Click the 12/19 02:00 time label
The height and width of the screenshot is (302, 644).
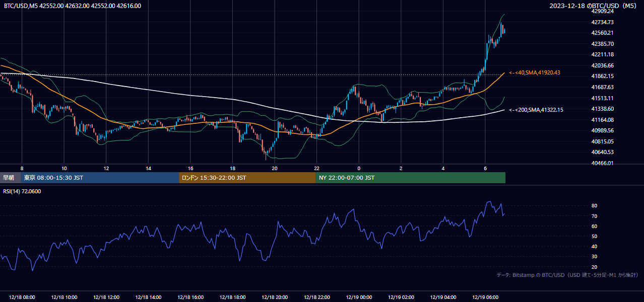401,297
